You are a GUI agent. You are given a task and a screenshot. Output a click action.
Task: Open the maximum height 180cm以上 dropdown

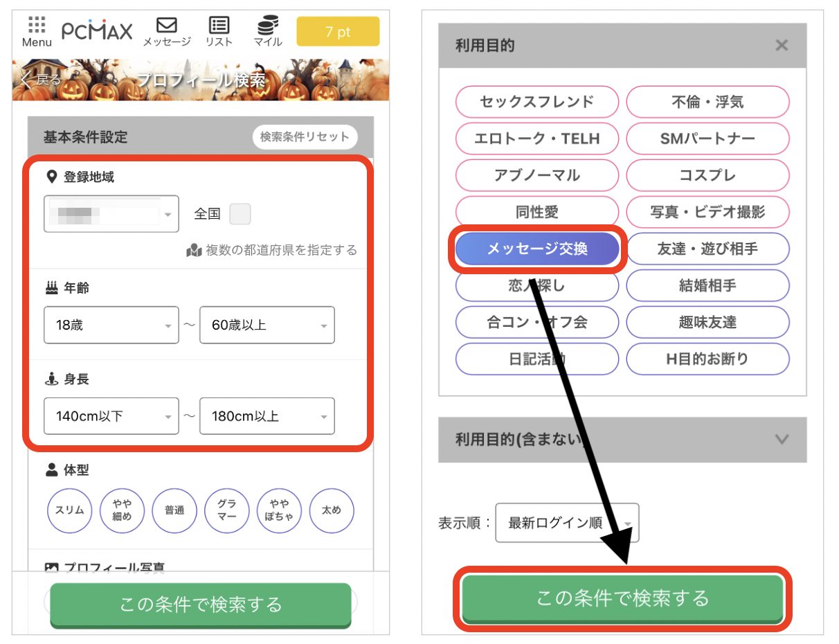267,416
